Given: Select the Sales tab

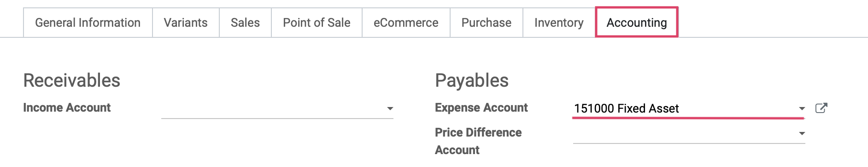Looking at the screenshot, I should [x=245, y=23].
